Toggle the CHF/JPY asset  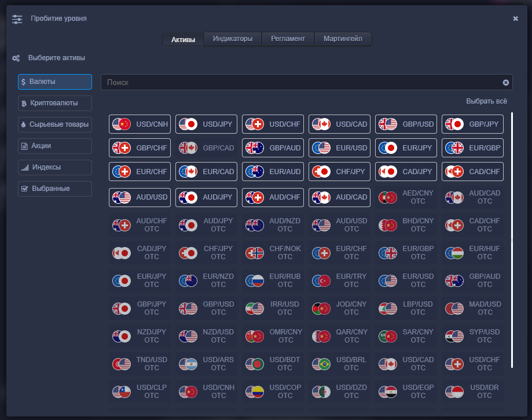[339, 171]
